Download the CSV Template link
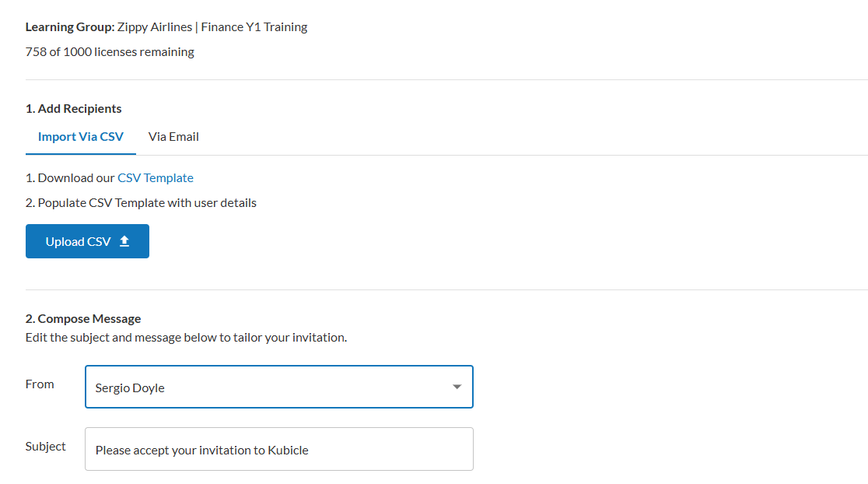 click(x=156, y=178)
